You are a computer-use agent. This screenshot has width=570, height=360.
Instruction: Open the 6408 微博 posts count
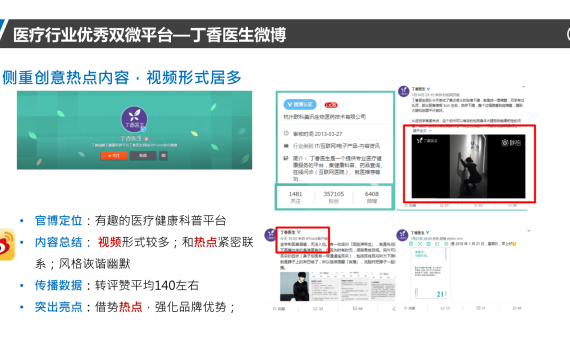pyautogui.click(x=372, y=197)
